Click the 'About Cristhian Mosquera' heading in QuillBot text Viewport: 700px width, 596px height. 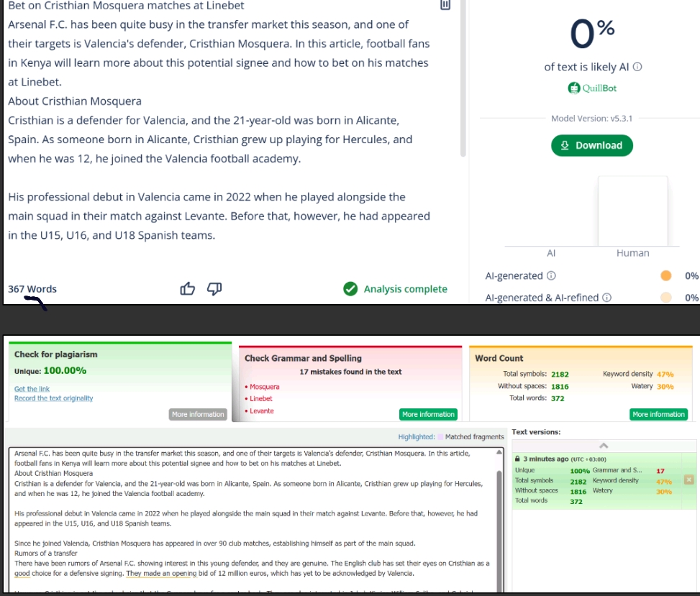(x=75, y=101)
